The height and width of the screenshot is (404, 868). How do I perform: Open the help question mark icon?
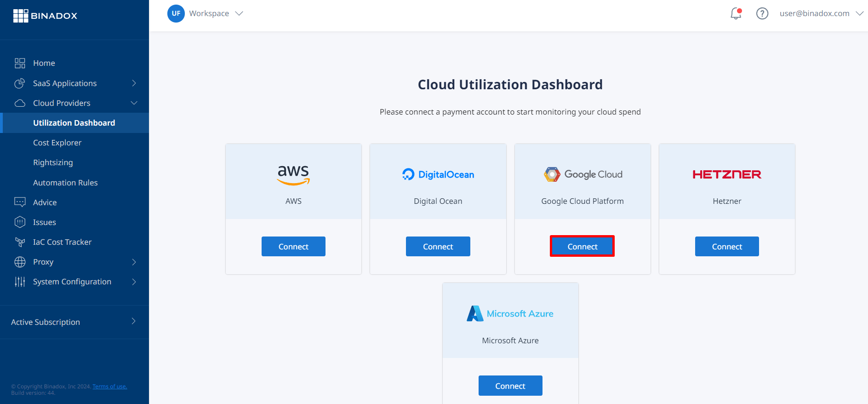(762, 13)
